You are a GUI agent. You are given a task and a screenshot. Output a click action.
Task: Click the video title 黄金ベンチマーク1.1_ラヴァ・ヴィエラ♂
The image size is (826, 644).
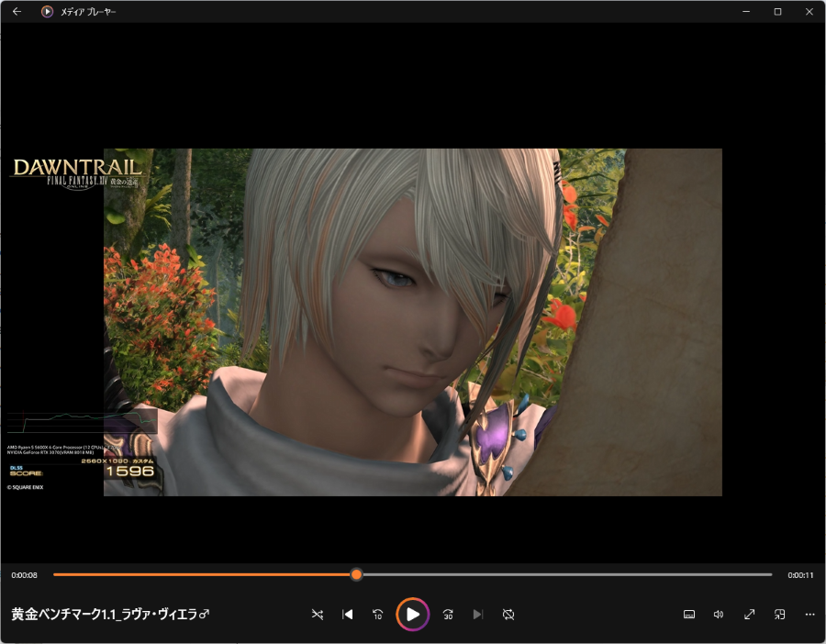coord(110,614)
